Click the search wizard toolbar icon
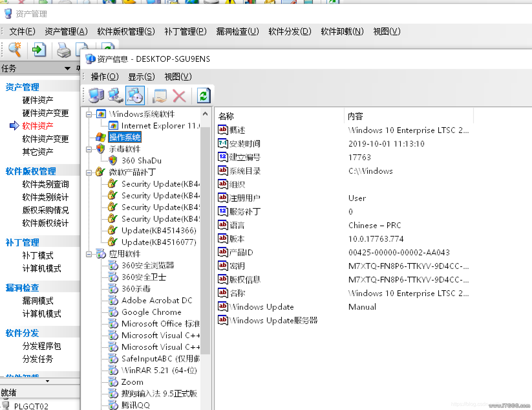This screenshot has height=410, width=532. tap(15, 50)
